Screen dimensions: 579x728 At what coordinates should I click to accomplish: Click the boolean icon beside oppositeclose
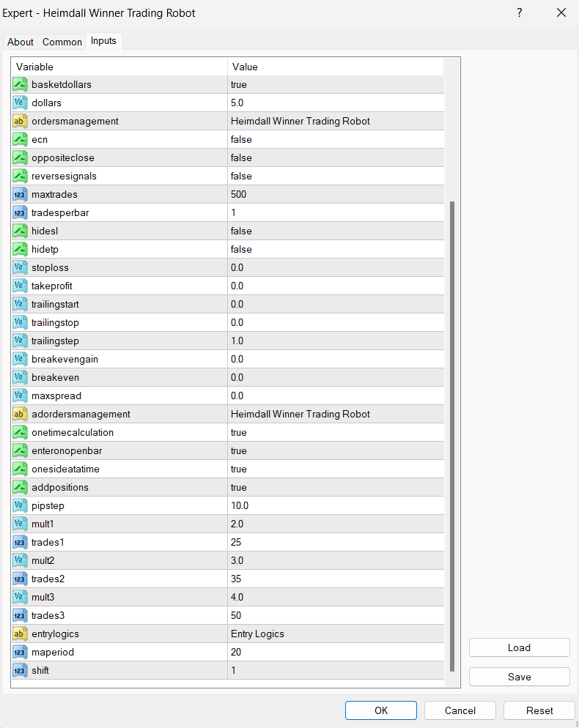point(20,158)
